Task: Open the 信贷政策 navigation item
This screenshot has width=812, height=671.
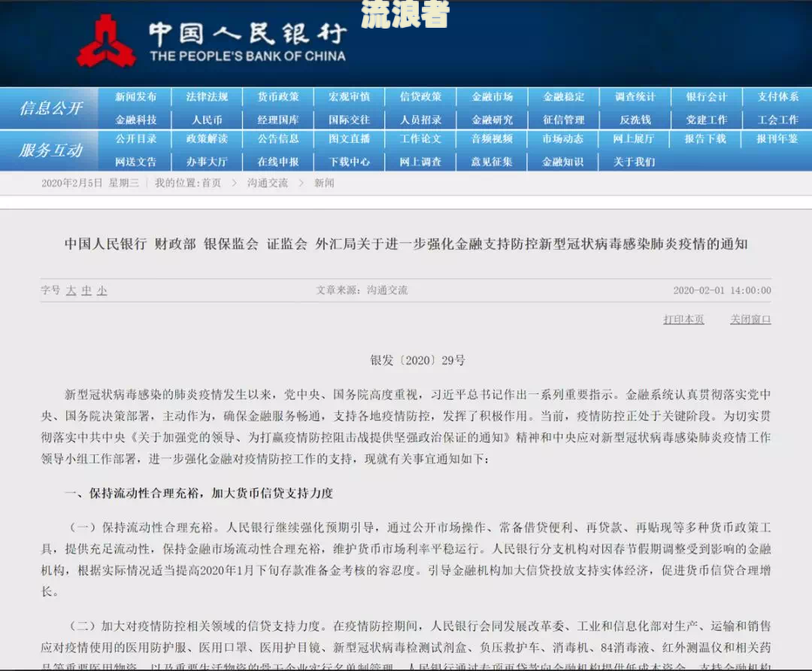Action: click(x=421, y=97)
